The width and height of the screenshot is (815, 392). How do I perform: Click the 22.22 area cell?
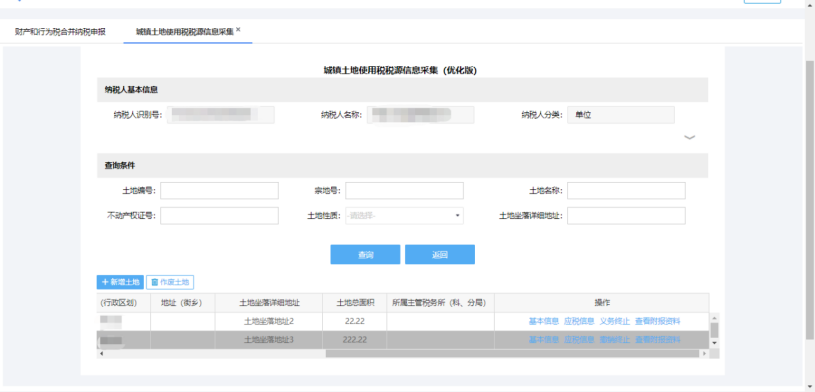pos(354,321)
